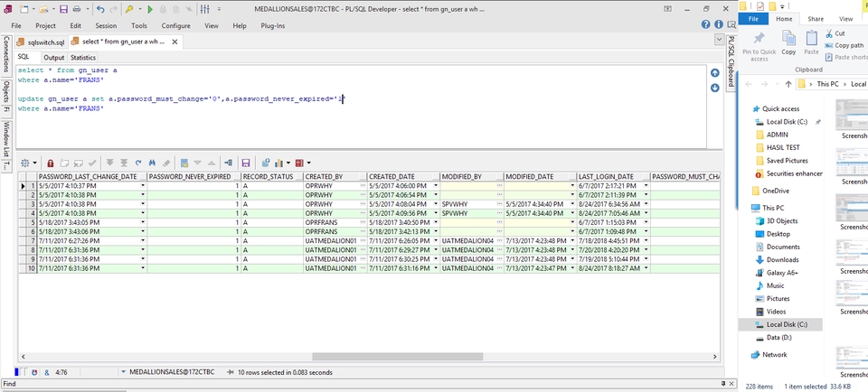Screen dimensions: 868x392
Task: Open the Plug-Ins menu
Action: tap(273, 25)
